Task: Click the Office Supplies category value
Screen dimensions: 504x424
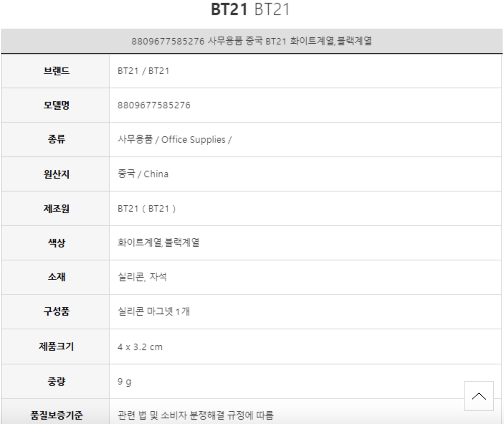Action: [194, 140]
